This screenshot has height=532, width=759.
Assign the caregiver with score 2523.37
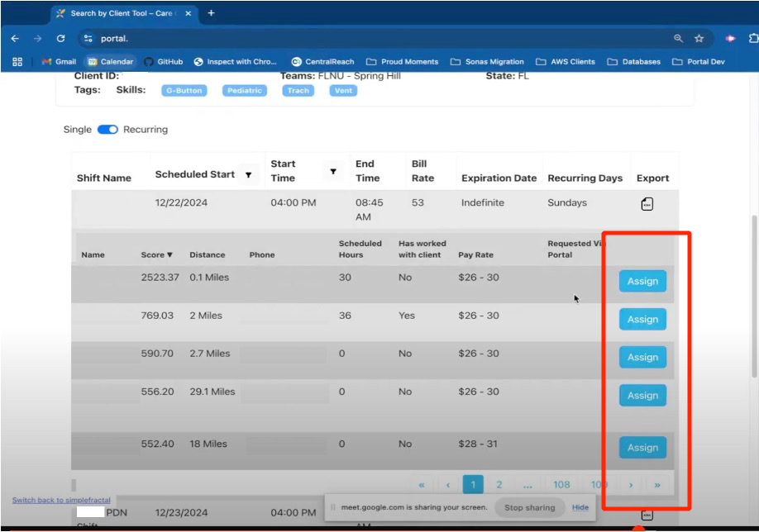[x=642, y=281]
